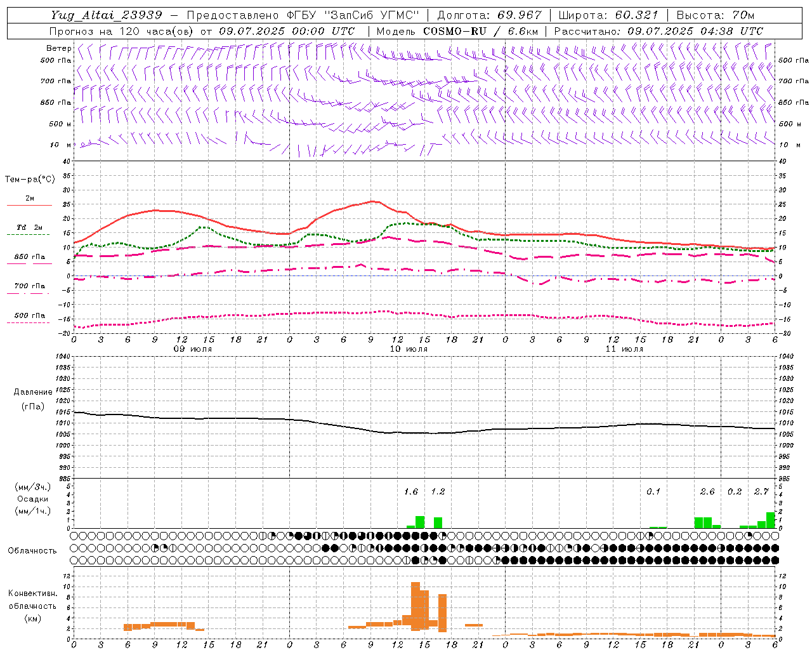
Task: Select the text 'Предоставлено ФГБУ "ЗапСиб УГМС"'
Action: click(303, 15)
